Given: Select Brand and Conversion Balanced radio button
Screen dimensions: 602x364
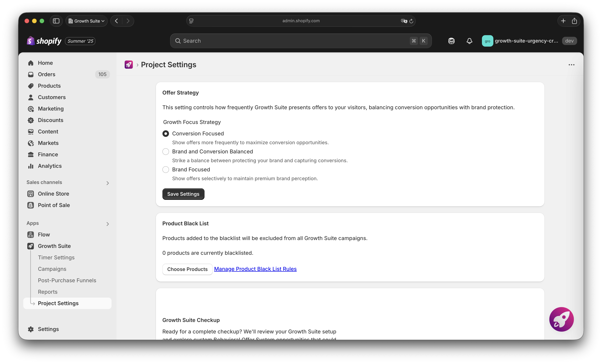Looking at the screenshot, I should click(x=166, y=151).
